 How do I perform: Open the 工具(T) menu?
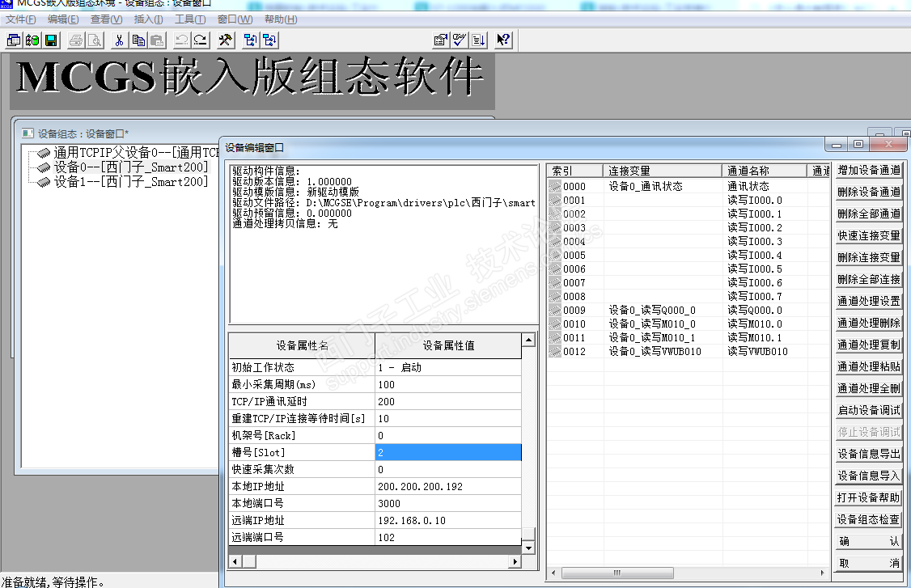190,19
